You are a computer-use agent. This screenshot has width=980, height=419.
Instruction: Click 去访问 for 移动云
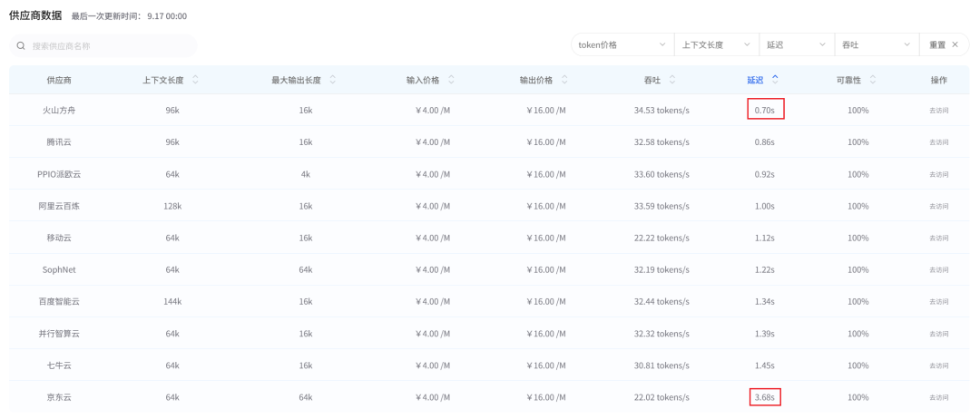939,238
